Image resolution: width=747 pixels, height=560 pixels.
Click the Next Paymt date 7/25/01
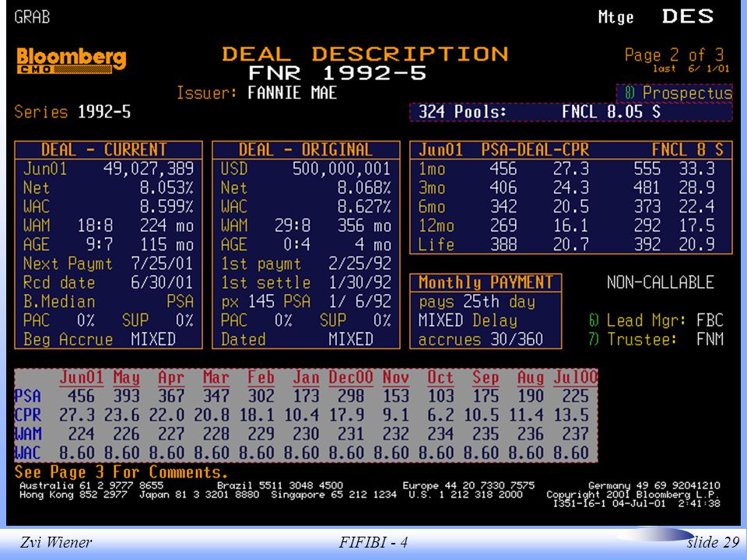(x=162, y=264)
